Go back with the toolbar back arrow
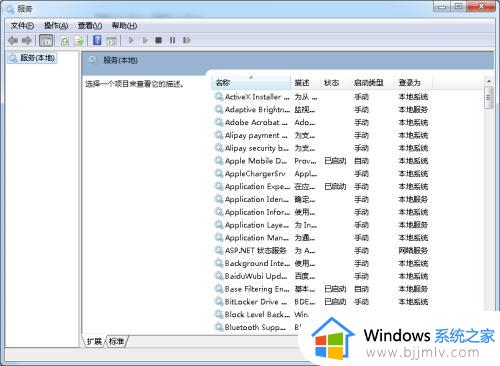 (x=13, y=41)
